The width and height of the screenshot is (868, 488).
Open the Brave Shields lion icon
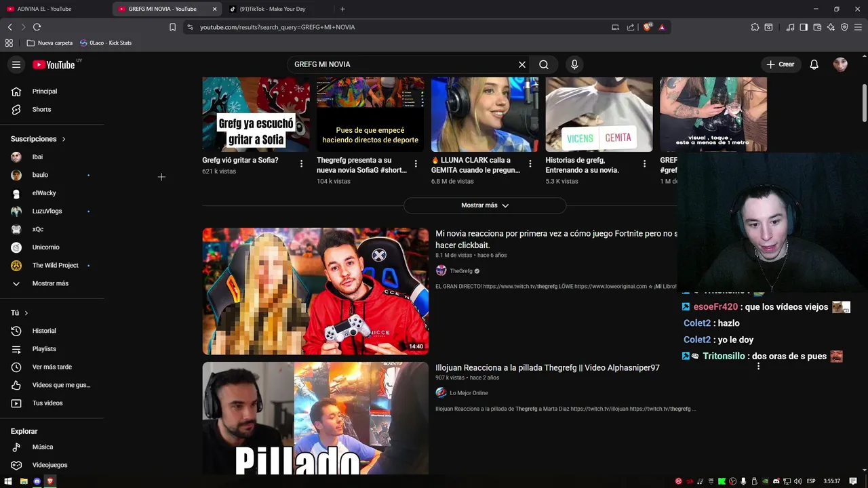click(x=647, y=27)
